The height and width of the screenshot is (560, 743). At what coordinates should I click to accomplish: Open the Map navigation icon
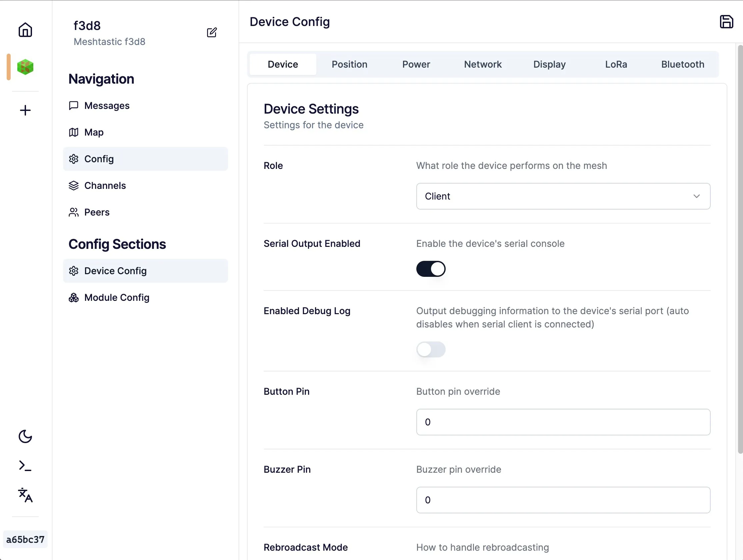click(x=74, y=132)
